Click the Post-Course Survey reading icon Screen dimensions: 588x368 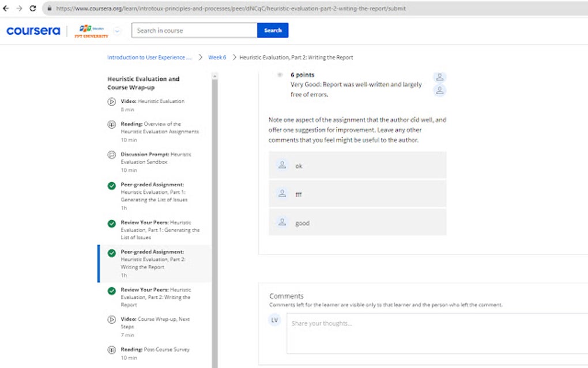tap(112, 350)
